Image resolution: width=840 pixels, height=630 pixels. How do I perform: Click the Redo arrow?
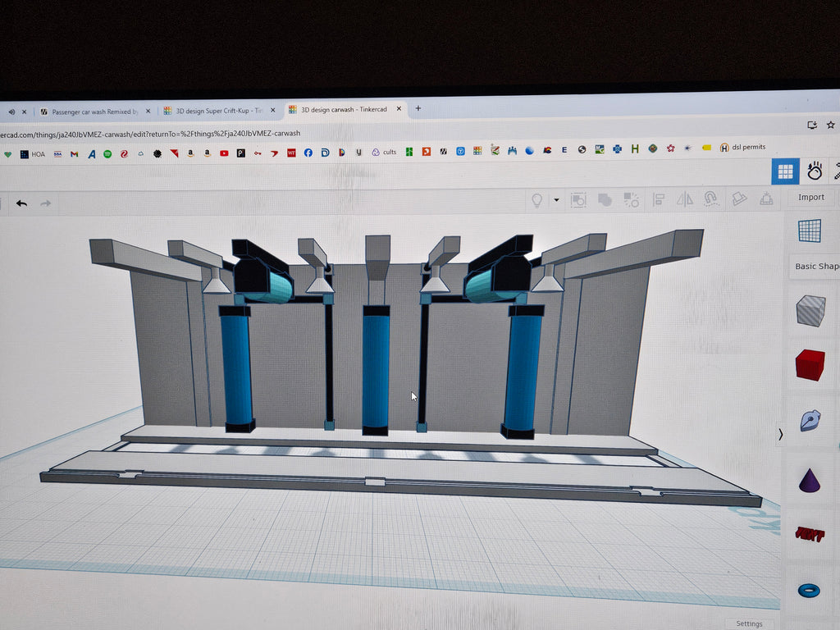point(46,203)
